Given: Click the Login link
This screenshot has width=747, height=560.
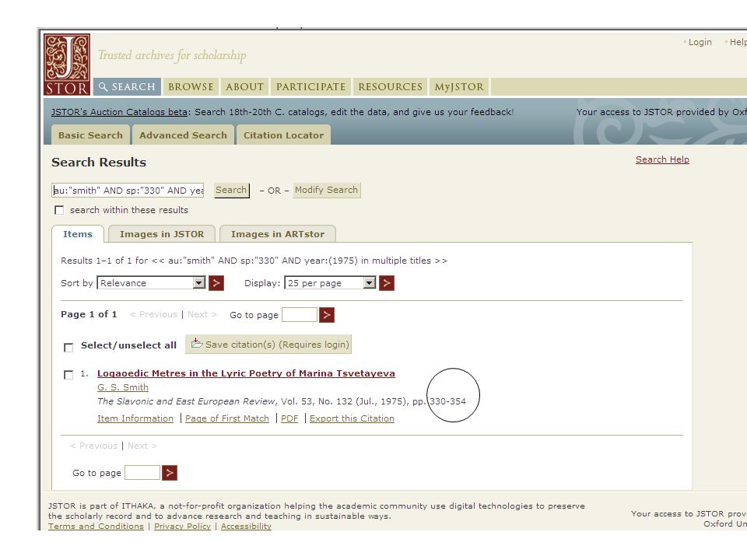Looking at the screenshot, I should [700, 42].
